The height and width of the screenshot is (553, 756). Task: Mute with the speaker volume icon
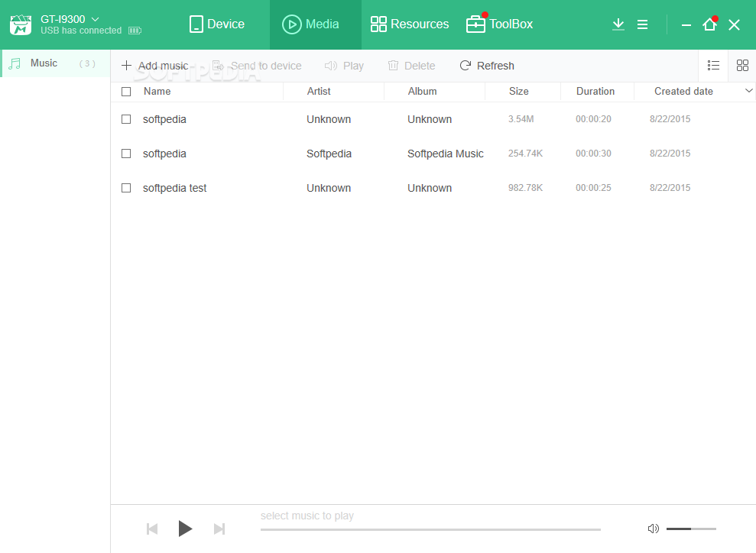(x=653, y=529)
